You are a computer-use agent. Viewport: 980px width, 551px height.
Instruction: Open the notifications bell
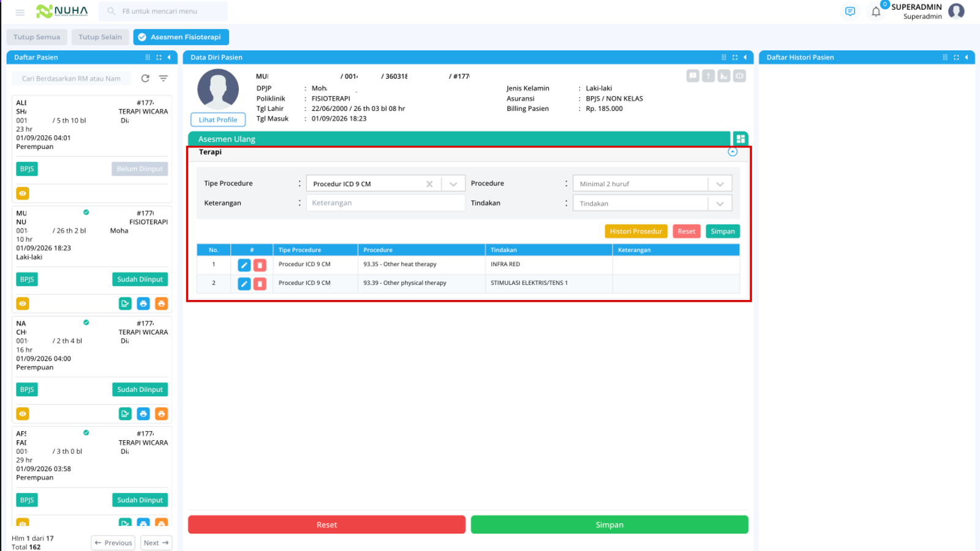[876, 12]
